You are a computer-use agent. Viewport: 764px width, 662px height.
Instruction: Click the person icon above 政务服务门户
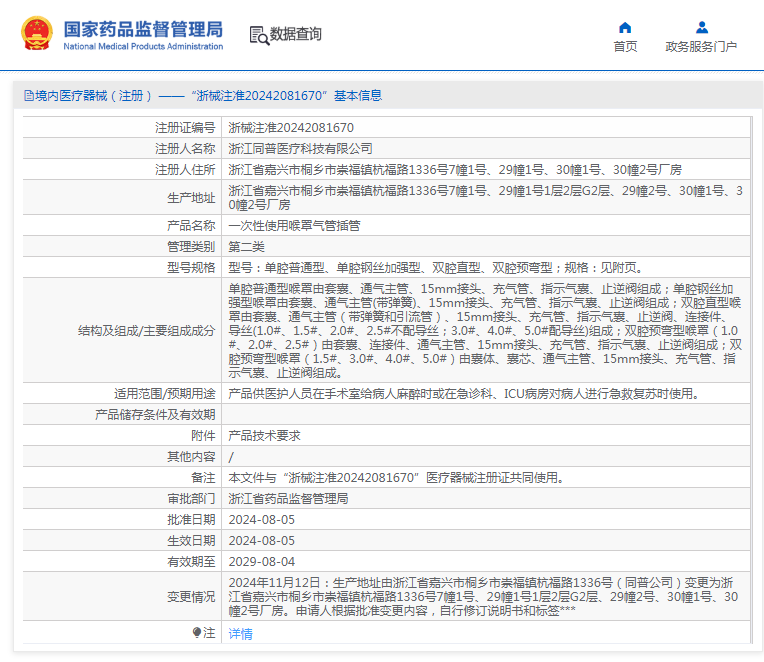pyautogui.click(x=701, y=27)
